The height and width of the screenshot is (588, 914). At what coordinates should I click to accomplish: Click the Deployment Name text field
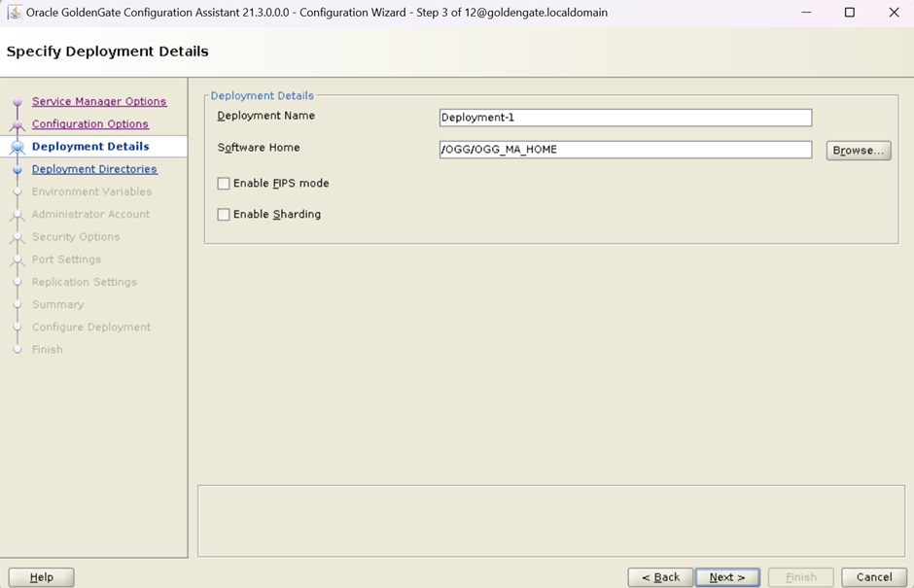(x=624, y=118)
